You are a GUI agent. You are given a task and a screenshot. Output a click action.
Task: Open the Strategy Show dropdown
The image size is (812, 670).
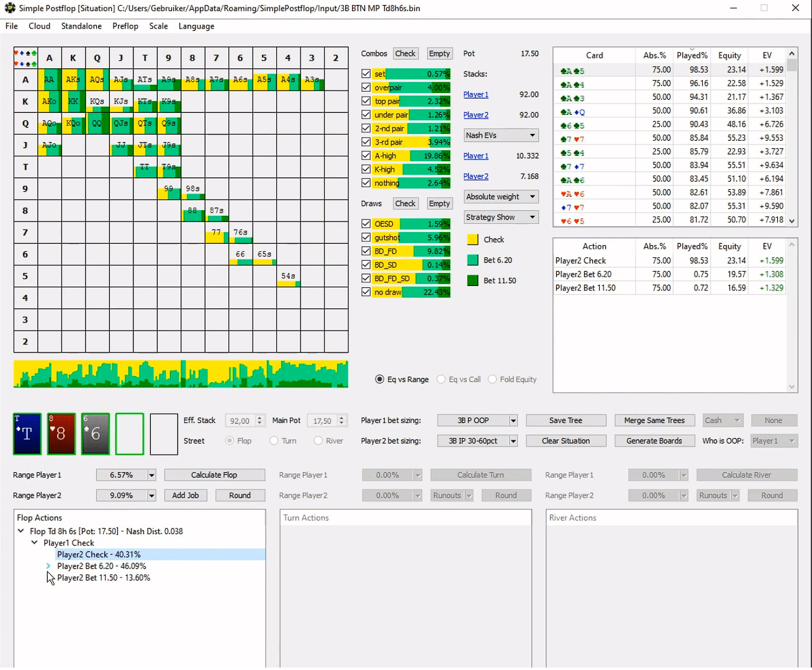[500, 217]
